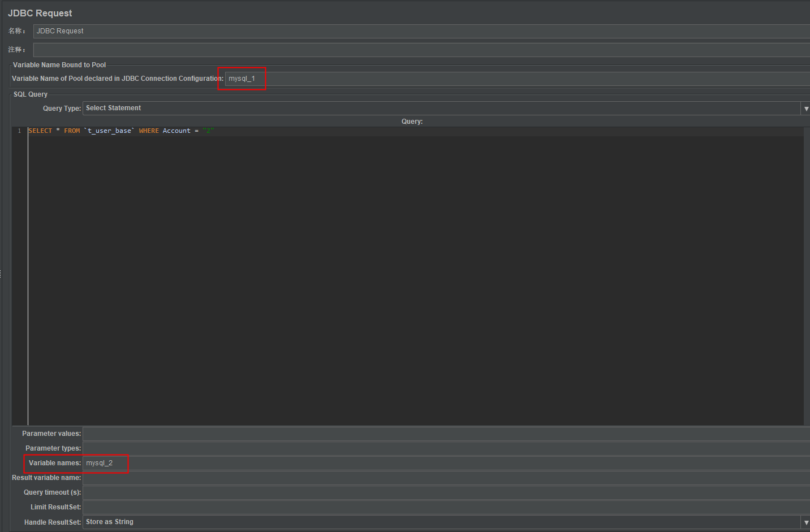Click the 注释 comments input field
The width and height of the screenshot is (810, 532).
421,50
